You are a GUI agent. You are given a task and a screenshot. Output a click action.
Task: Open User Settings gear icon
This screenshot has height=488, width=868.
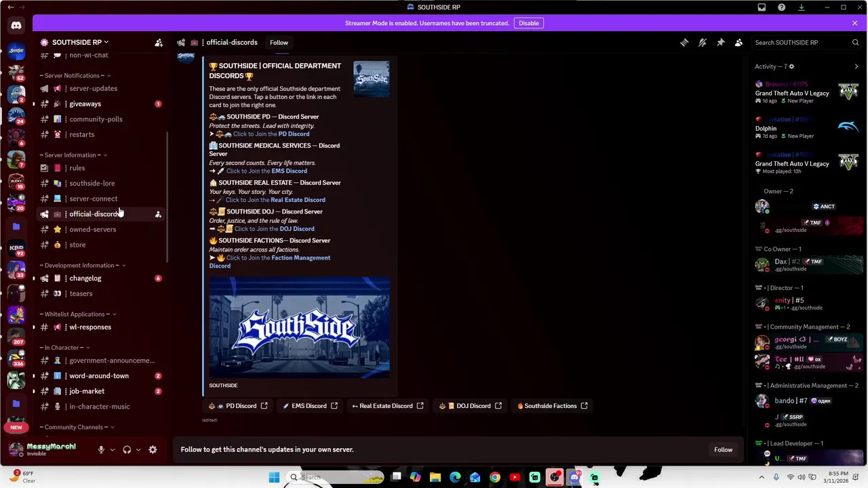point(153,449)
